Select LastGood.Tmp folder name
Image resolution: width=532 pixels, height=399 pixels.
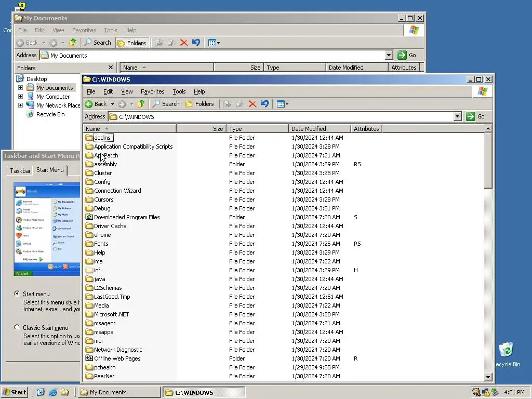[112, 297]
